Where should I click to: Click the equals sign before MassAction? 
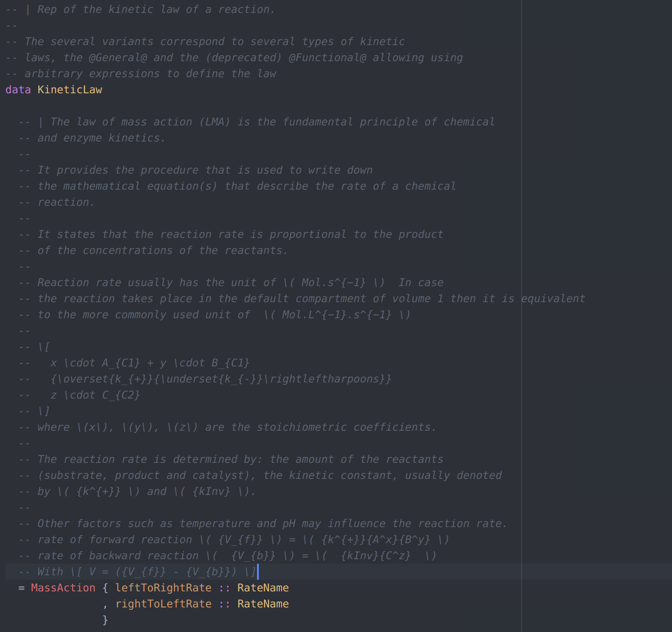pyautogui.click(x=21, y=588)
